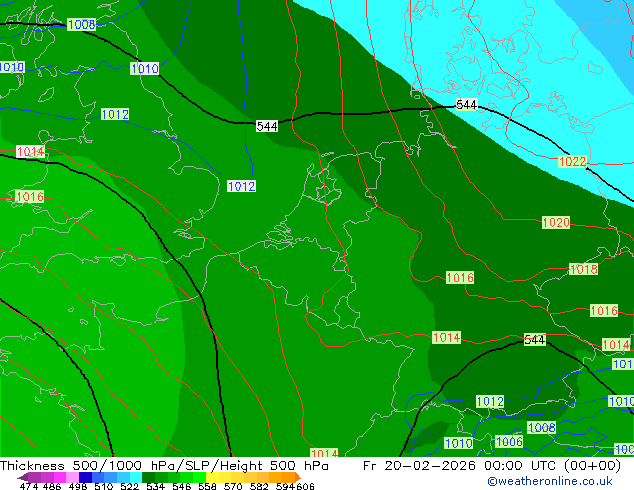Click the 1016 label on the left edge
Image resolution: width=634 pixels, height=490 pixels.
pyautogui.click(x=30, y=197)
